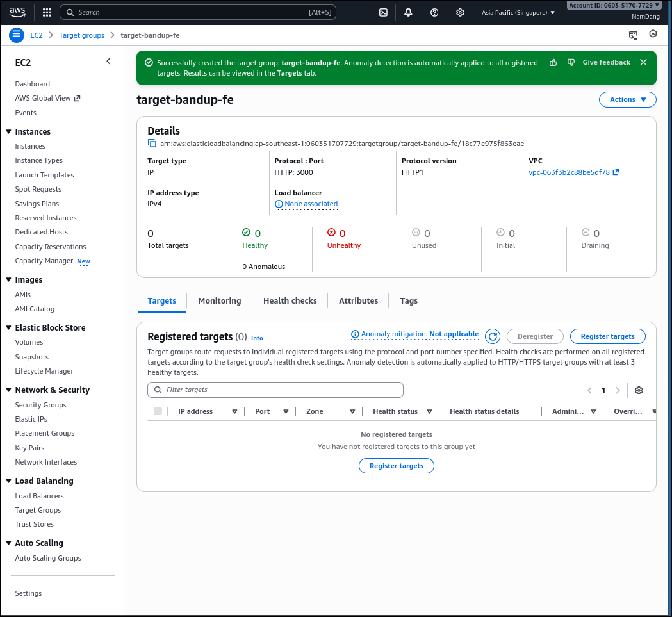Screen dimensions: 672x617
Task: Open table preferences gear icon
Action: pyautogui.click(x=639, y=390)
